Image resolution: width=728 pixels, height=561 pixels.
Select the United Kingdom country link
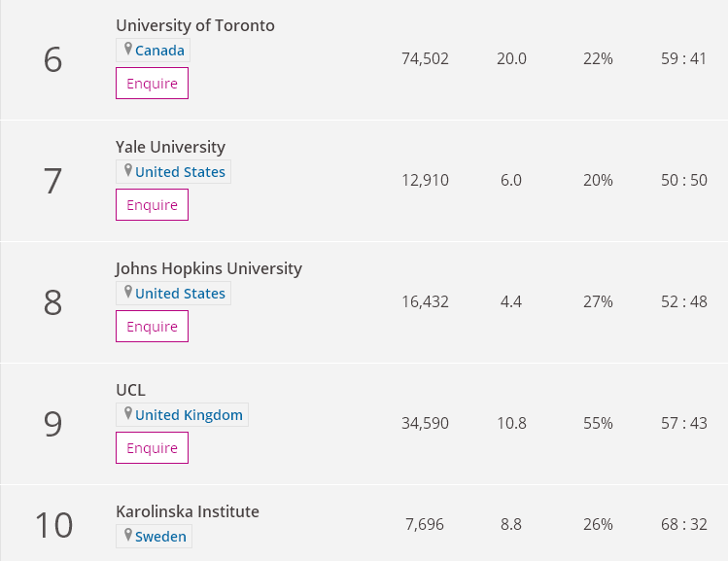[x=189, y=415]
